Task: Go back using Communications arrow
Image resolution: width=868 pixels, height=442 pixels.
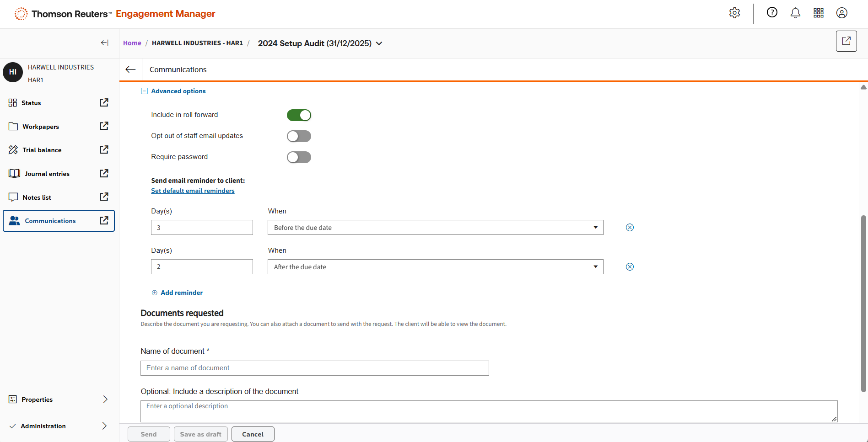Action: [x=130, y=69]
